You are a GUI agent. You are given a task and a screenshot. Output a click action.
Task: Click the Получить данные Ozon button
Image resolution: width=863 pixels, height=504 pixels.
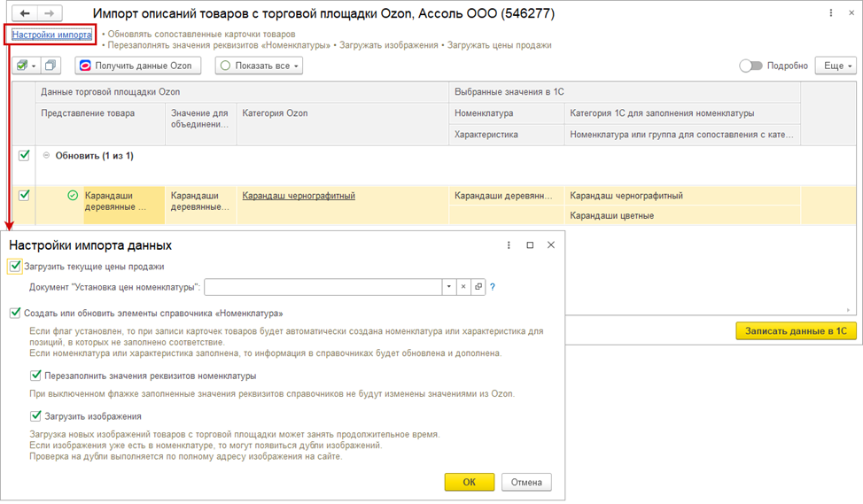pyautogui.click(x=137, y=66)
